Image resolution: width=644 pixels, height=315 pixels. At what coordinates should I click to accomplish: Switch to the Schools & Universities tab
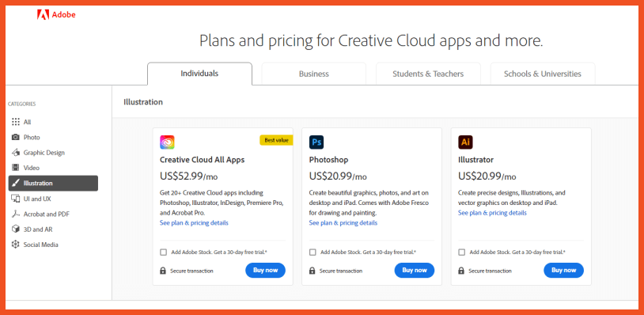tap(543, 74)
